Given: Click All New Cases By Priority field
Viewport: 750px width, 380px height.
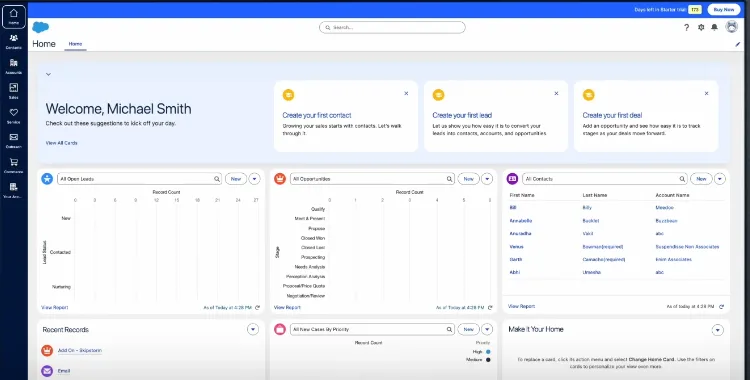Looking at the screenshot, I should (x=372, y=329).
